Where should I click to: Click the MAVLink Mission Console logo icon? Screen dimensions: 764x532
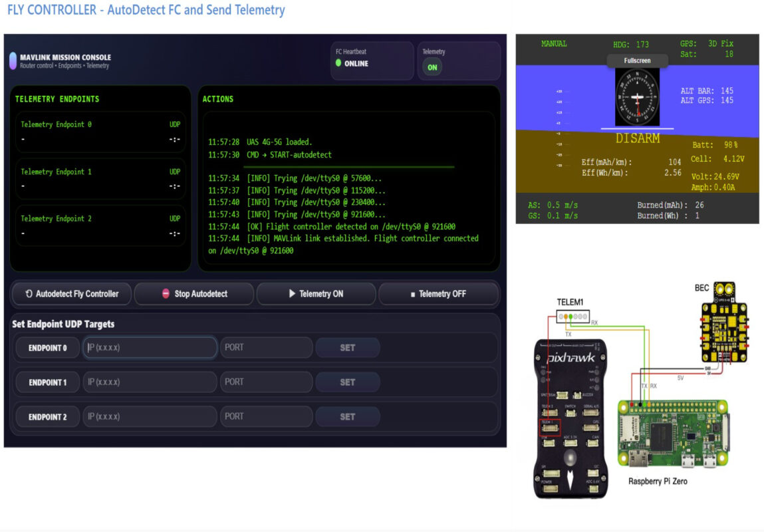(x=13, y=61)
